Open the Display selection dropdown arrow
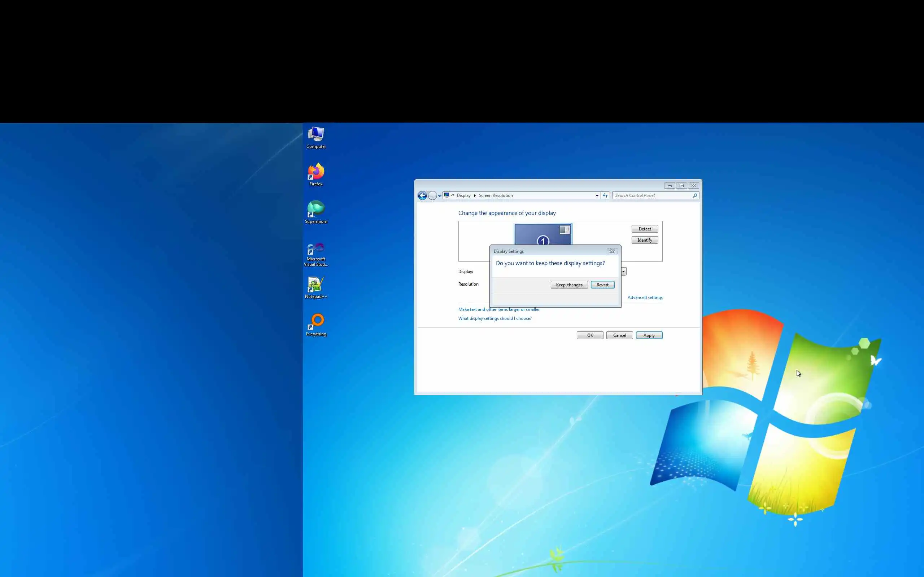This screenshot has height=577, width=924. coord(623,271)
